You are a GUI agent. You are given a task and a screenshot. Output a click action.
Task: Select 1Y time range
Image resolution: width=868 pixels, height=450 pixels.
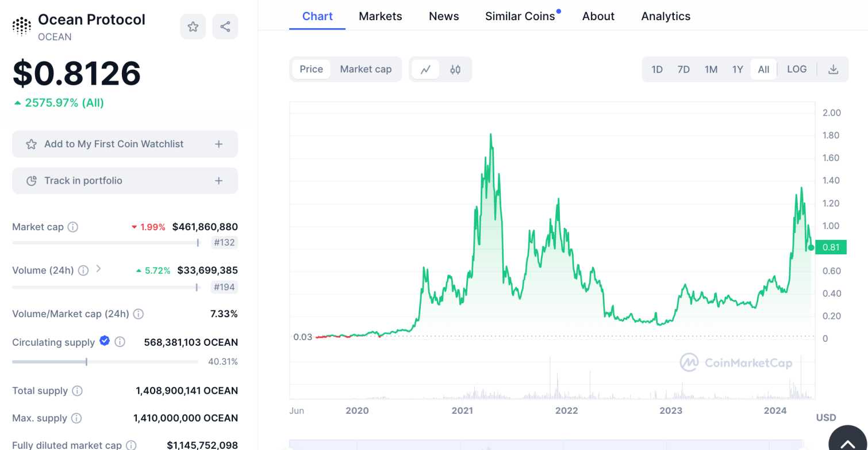pos(738,70)
